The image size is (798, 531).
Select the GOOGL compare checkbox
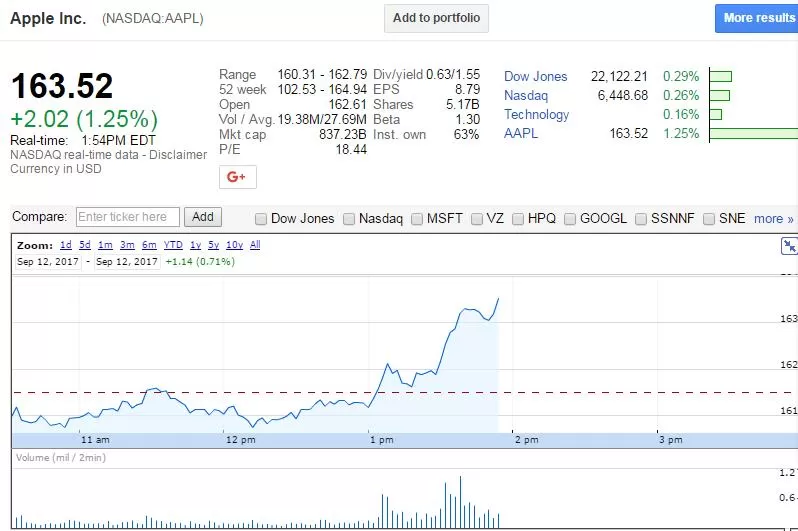coord(570,219)
